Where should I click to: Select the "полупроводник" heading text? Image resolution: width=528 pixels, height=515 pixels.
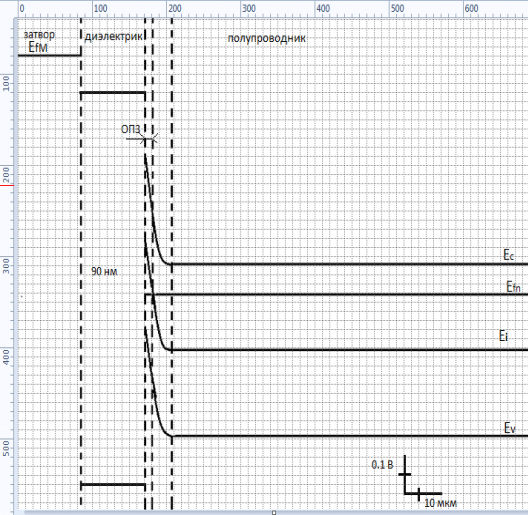click(267, 38)
